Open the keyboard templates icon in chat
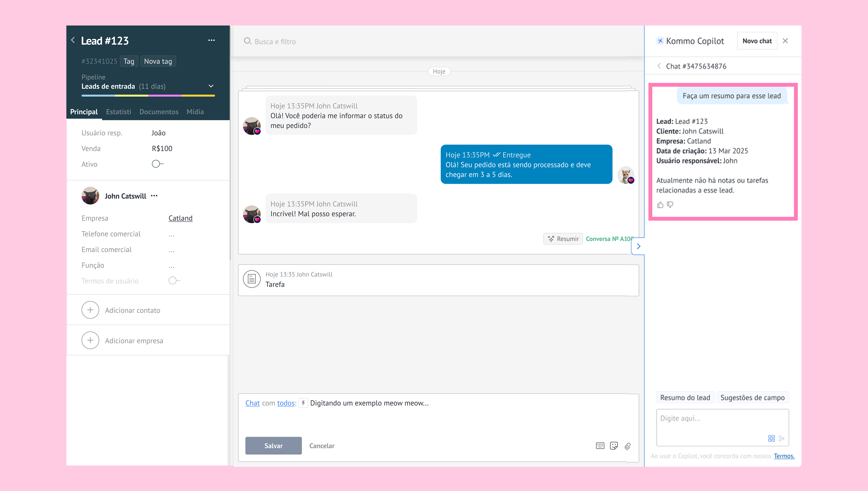Screen dimensions: 868x491 pyautogui.click(x=600, y=446)
